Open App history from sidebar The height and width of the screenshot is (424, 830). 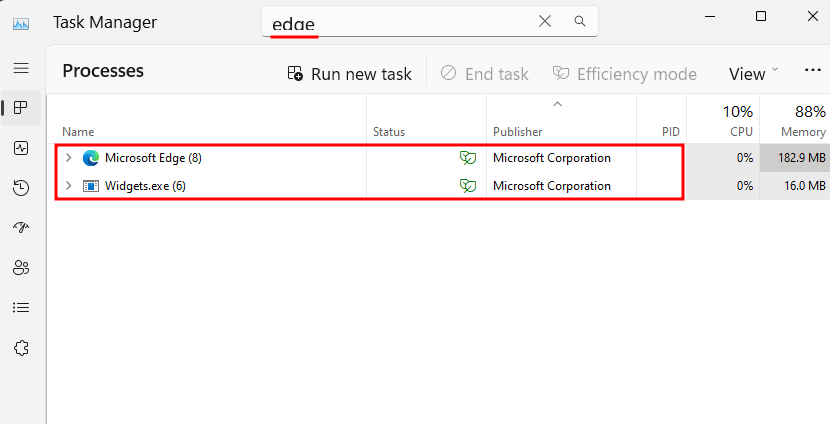21,188
